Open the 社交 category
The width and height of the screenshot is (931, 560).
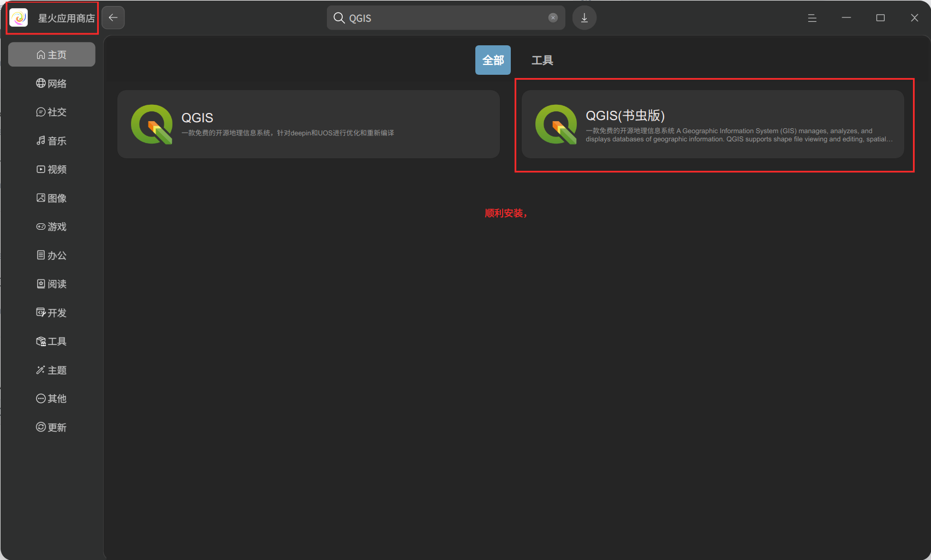click(52, 112)
